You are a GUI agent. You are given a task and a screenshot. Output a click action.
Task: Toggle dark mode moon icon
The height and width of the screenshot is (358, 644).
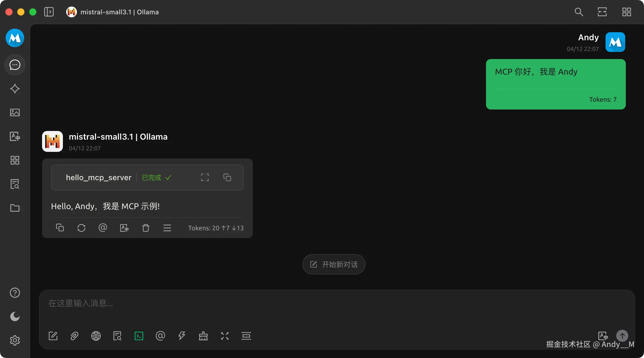[15, 317]
